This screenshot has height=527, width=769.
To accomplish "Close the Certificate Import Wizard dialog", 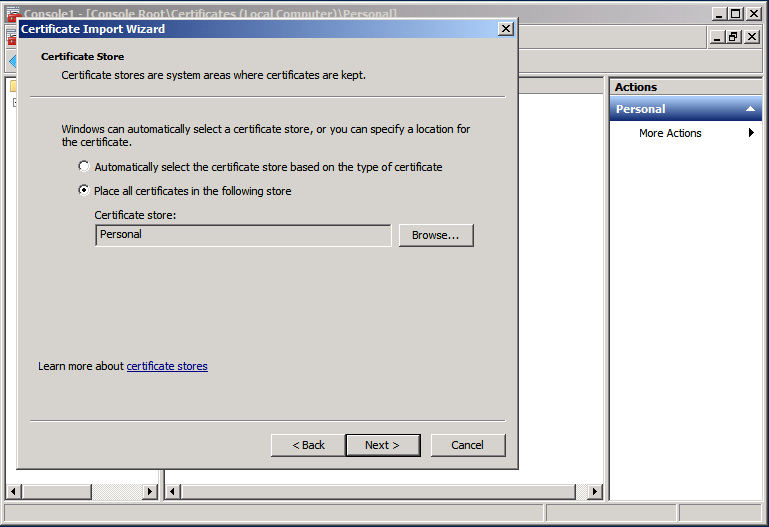I will 506,29.
